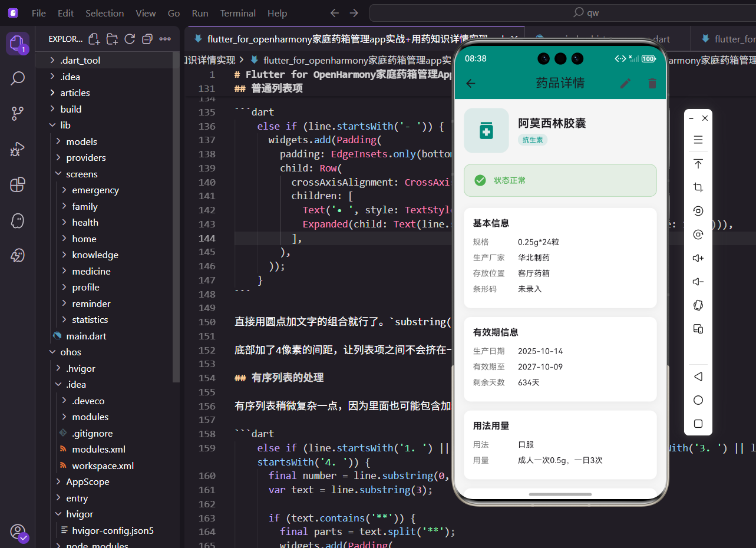This screenshot has height=548, width=756.
Task: Go forward with the navigation right arrow
Action: click(354, 13)
